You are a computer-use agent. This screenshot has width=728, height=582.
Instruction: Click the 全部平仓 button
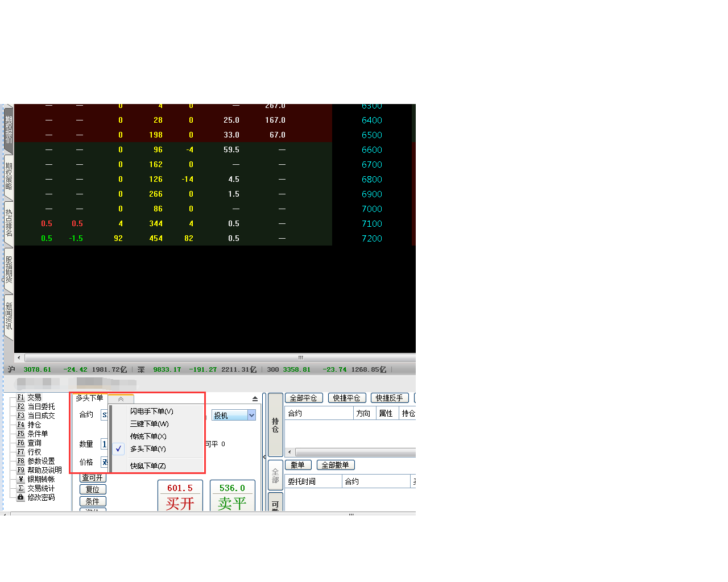tap(303, 398)
